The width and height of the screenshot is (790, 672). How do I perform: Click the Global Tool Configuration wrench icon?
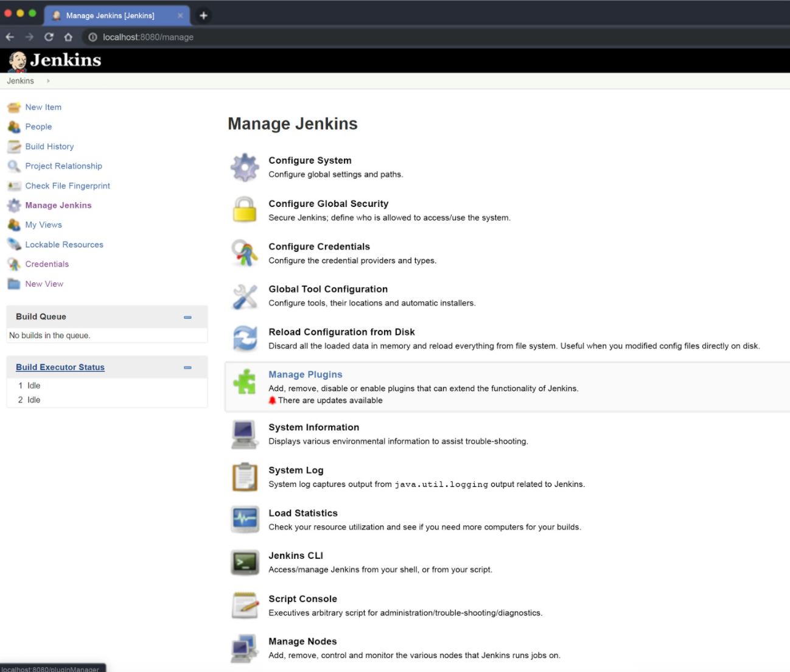245,296
